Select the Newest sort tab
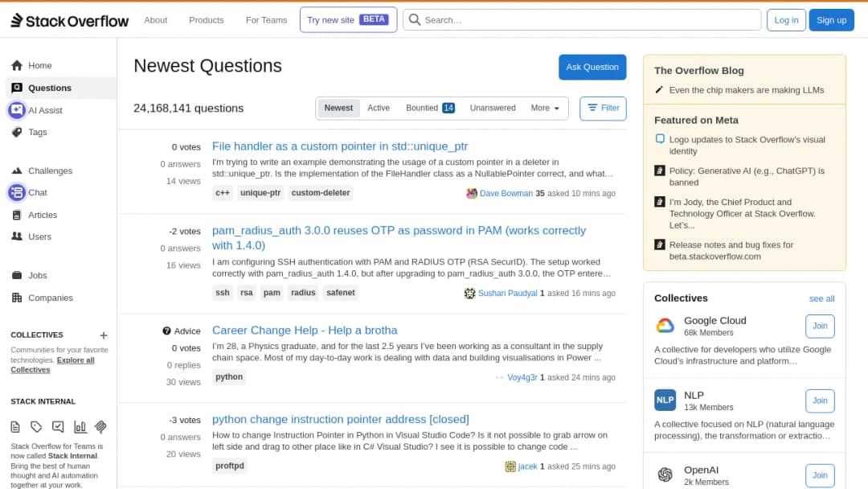 click(338, 108)
